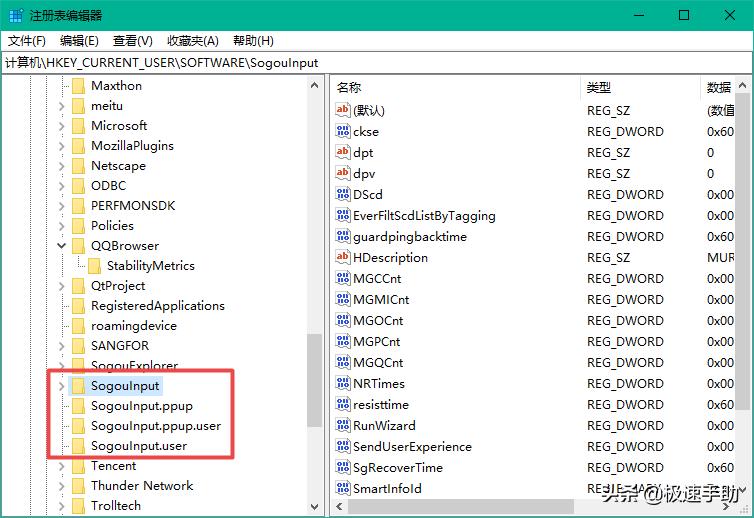The image size is (754, 518).
Task: Select the PERFMONSDK key
Action: tap(133, 206)
